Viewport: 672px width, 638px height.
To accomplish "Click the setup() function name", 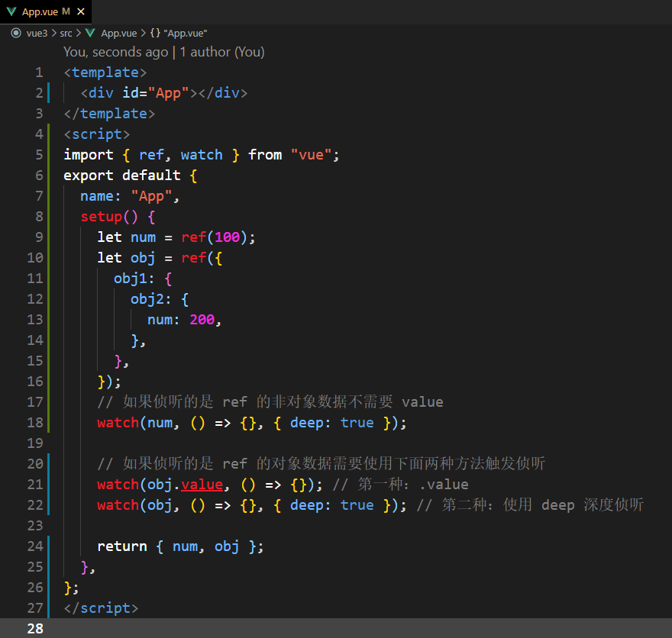I will [101, 217].
